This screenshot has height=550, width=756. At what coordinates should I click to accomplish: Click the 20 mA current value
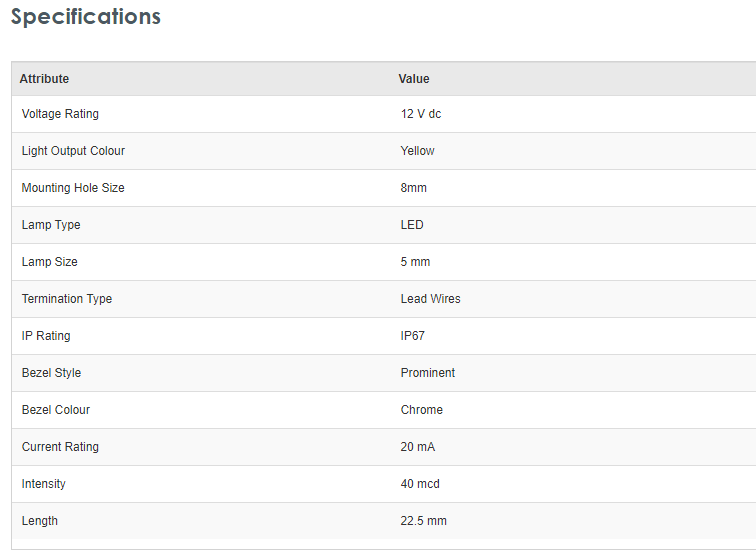[418, 447]
